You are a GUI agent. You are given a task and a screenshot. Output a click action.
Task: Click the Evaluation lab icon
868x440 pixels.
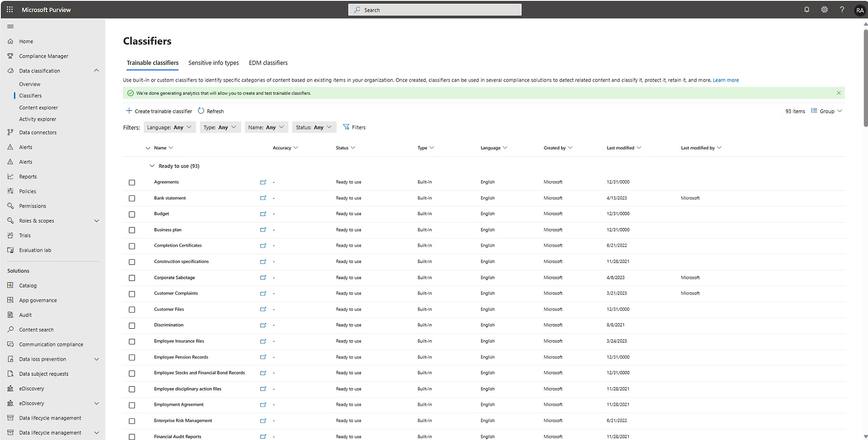tap(10, 250)
